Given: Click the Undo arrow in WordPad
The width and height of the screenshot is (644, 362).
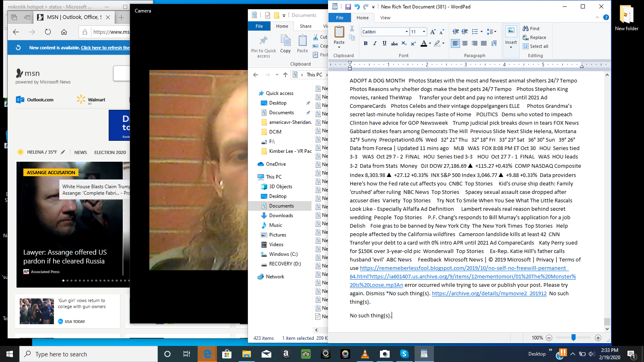Looking at the screenshot, I should (357, 7).
